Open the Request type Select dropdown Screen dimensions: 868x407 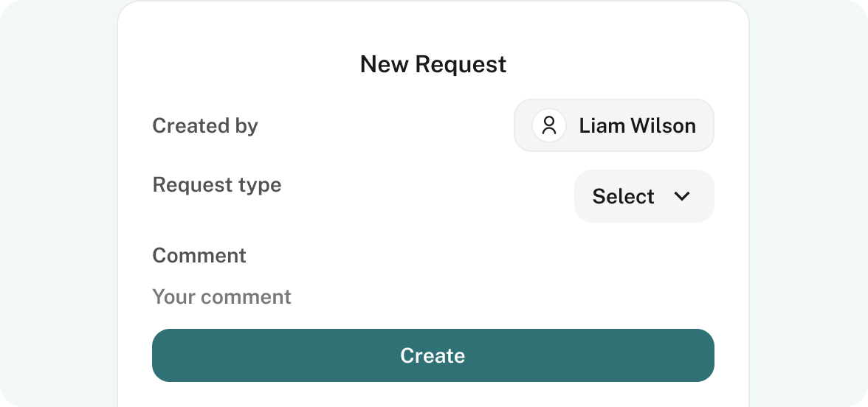[x=644, y=196]
